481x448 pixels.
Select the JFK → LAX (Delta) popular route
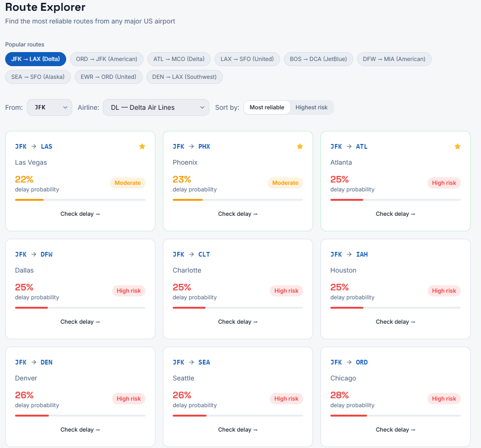click(36, 59)
